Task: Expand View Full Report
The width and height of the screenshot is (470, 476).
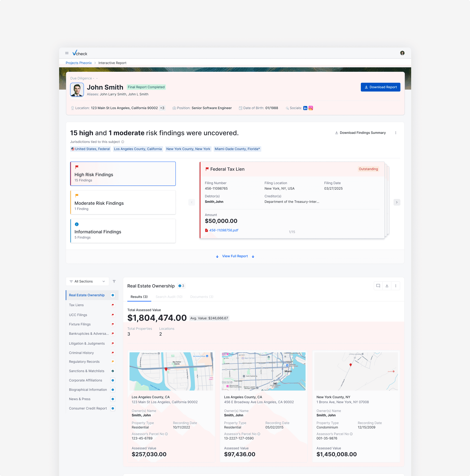Action: pos(235,256)
